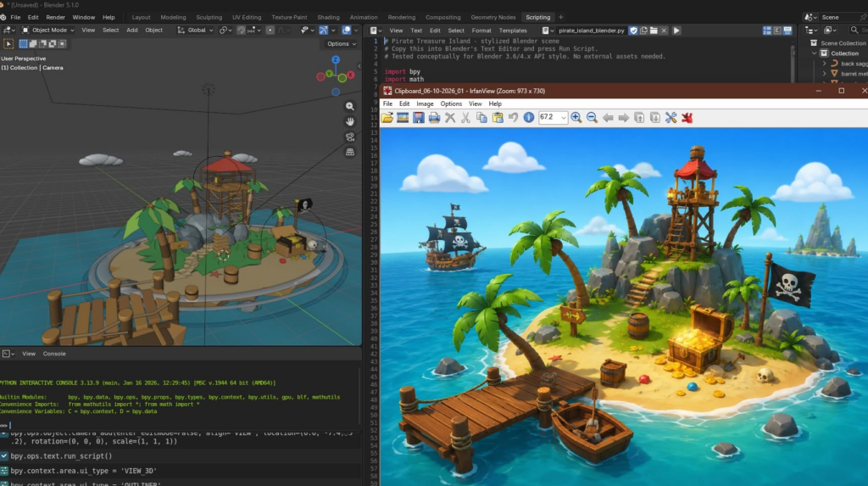Switch to the Shading workspace tab

(x=328, y=17)
